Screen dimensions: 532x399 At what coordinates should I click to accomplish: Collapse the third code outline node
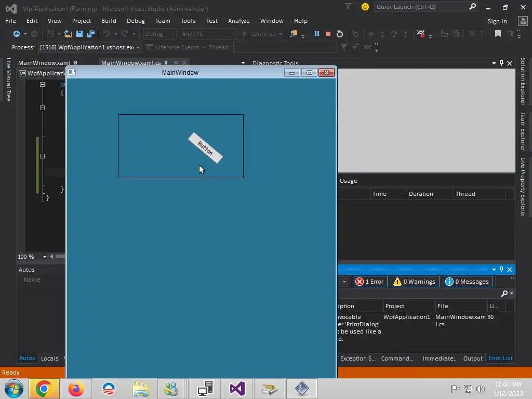coord(42,156)
